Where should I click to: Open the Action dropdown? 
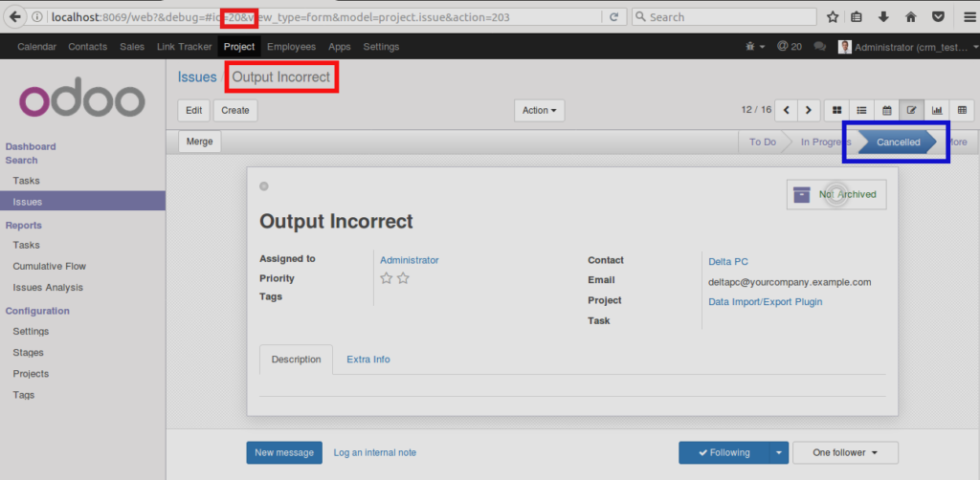pos(540,111)
